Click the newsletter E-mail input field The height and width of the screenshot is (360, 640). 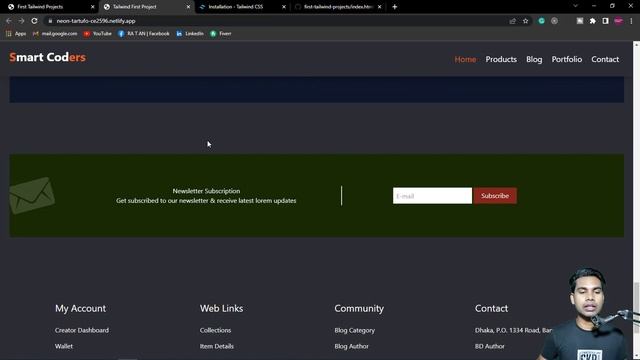tap(432, 196)
